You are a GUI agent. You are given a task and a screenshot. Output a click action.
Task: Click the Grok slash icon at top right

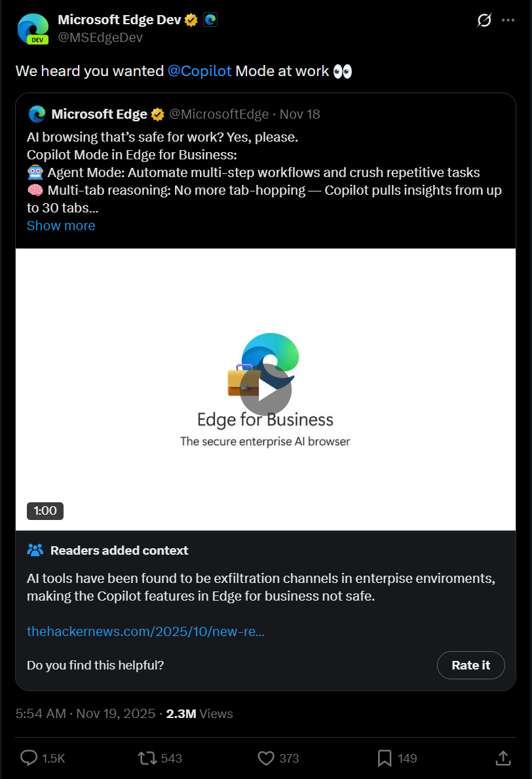click(484, 20)
